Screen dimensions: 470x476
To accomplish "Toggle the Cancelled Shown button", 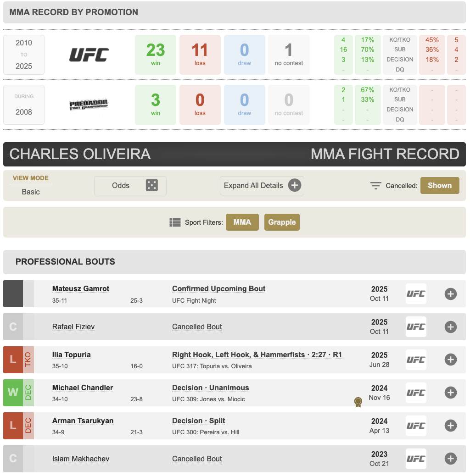I will (440, 185).
